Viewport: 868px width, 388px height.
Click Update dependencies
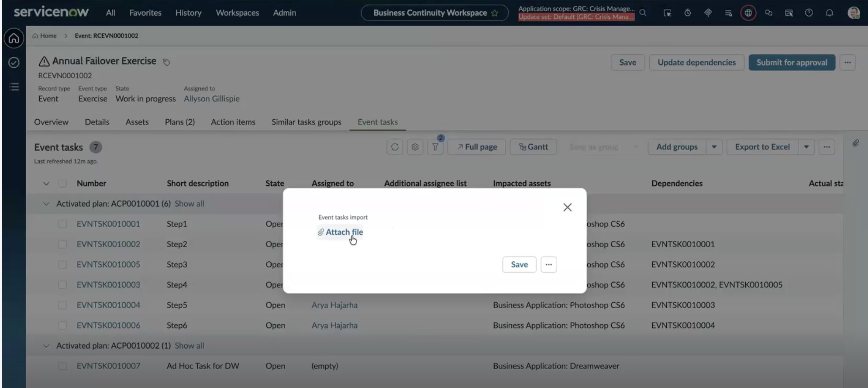point(696,62)
